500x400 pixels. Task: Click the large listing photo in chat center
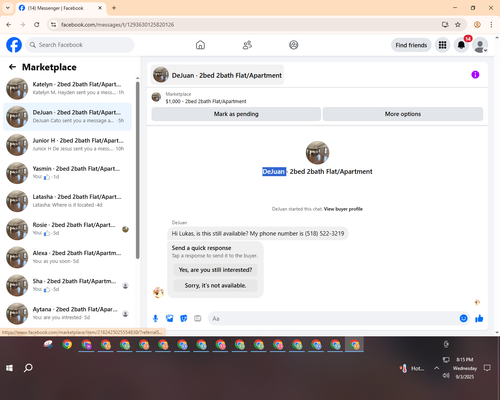click(x=317, y=153)
